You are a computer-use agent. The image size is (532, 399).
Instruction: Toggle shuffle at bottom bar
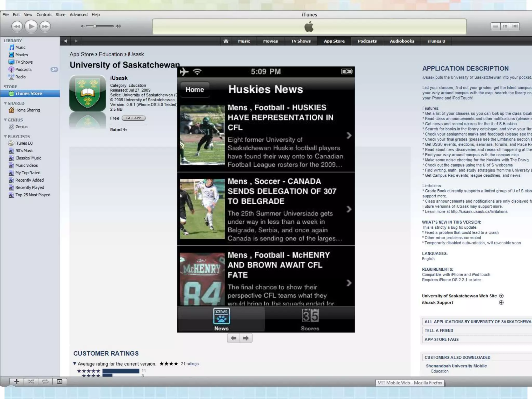tap(31, 381)
